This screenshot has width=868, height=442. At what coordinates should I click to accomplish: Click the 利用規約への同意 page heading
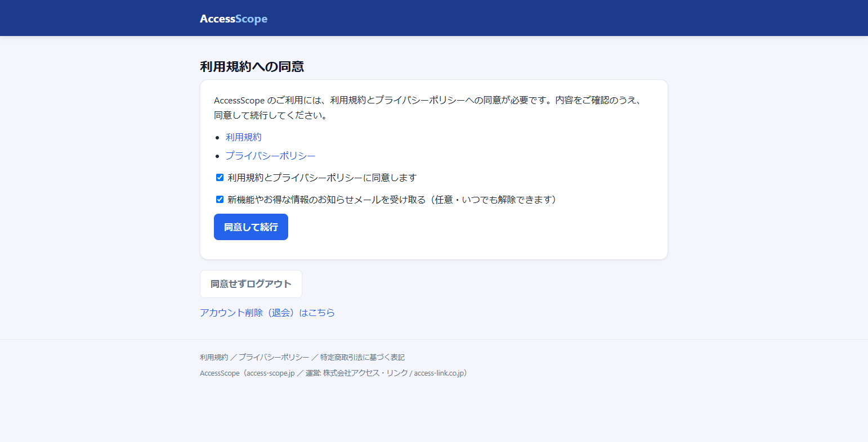pyautogui.click(x=252, y=66)
